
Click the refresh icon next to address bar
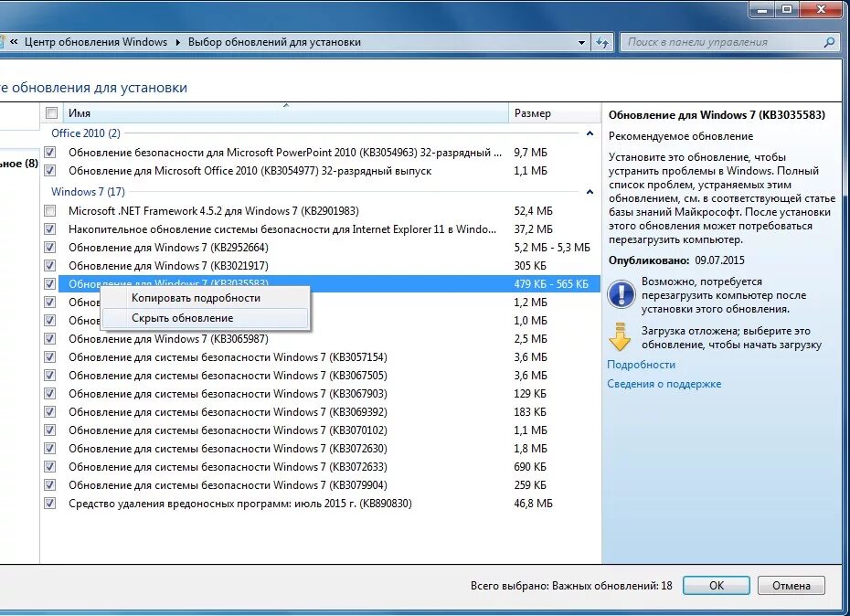(601, 42)
